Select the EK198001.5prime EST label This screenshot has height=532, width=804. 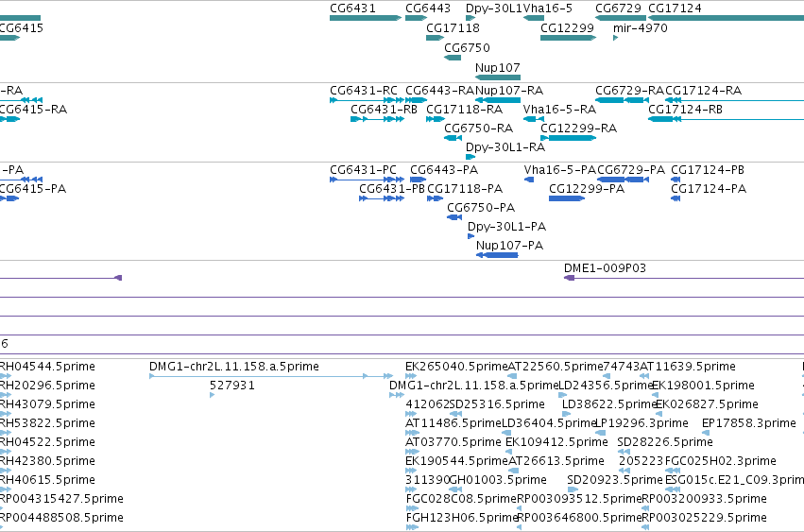[703, 386]
